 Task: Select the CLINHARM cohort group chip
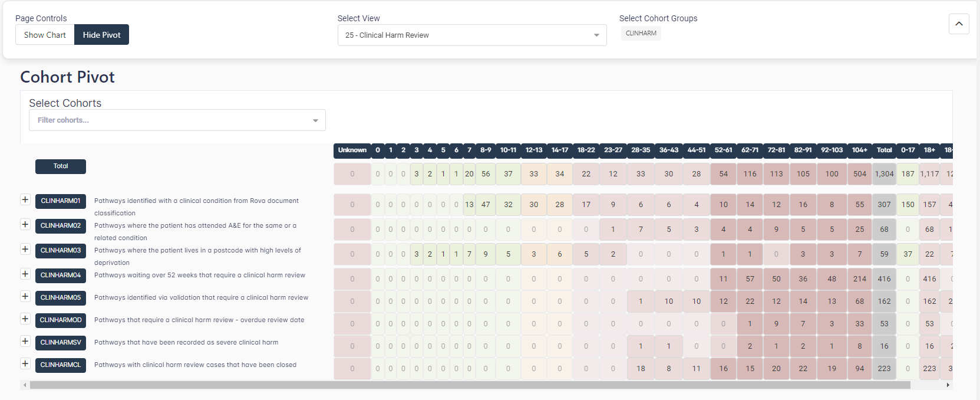641,34
